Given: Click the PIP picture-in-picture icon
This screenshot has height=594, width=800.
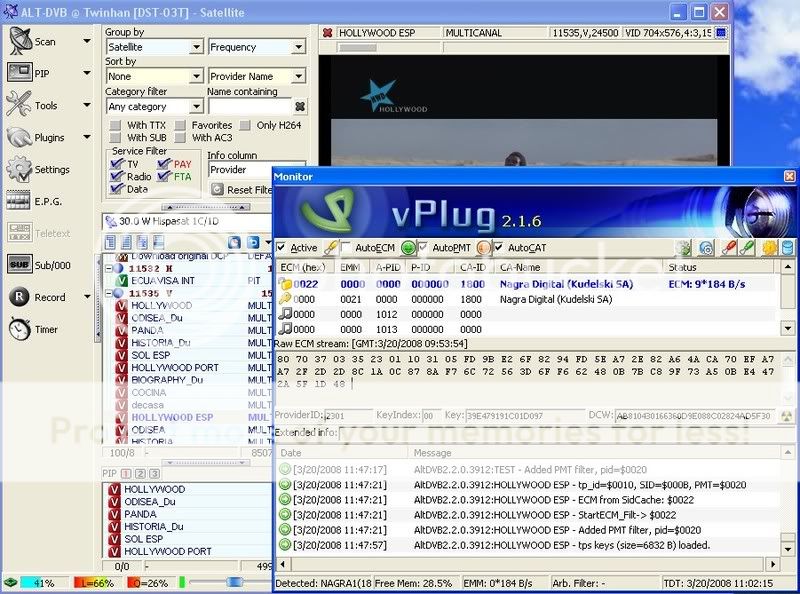Looking at the screenshot, I should [x=20, y=73].
